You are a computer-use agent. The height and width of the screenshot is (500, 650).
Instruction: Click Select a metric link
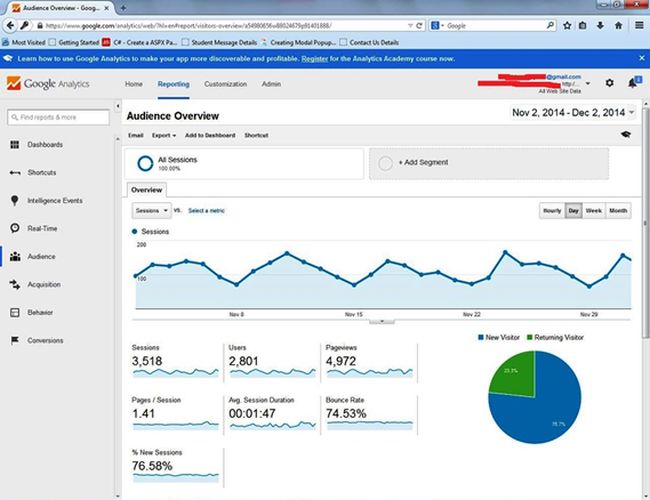(x=206, y=211)
